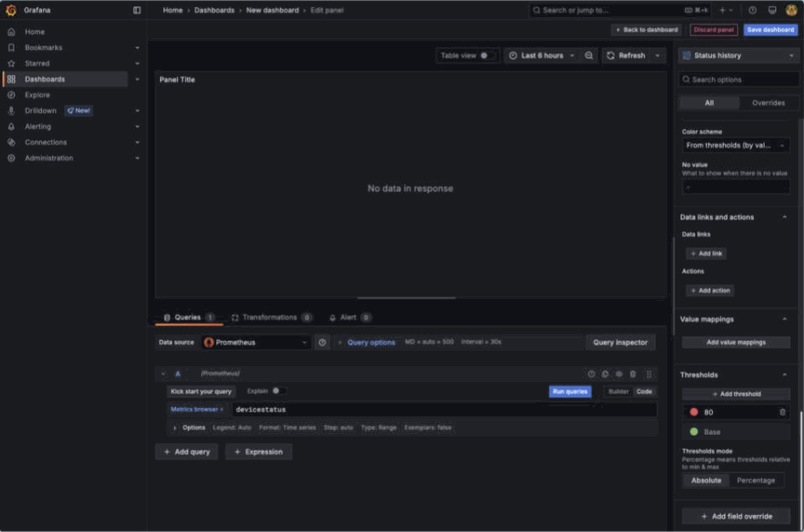Open the Last 6 hours time picker
The height and width of the screenshot is (532, 804).
[541, 55]
